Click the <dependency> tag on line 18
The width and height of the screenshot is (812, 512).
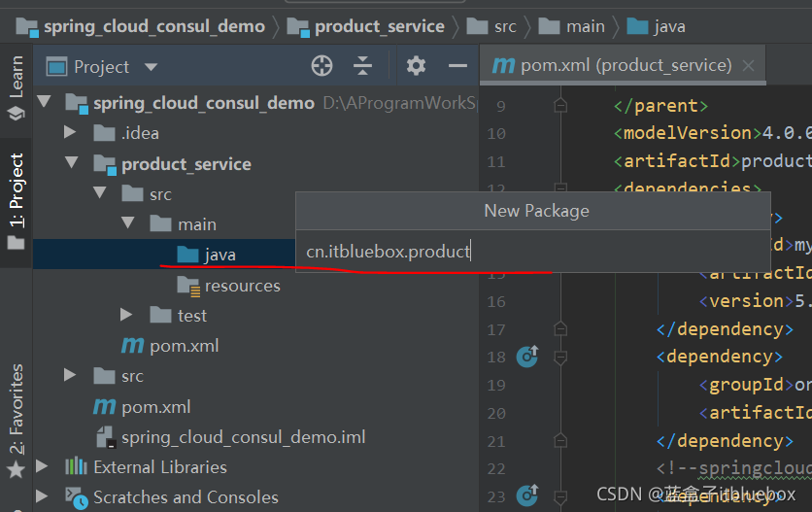coord(720,358)
